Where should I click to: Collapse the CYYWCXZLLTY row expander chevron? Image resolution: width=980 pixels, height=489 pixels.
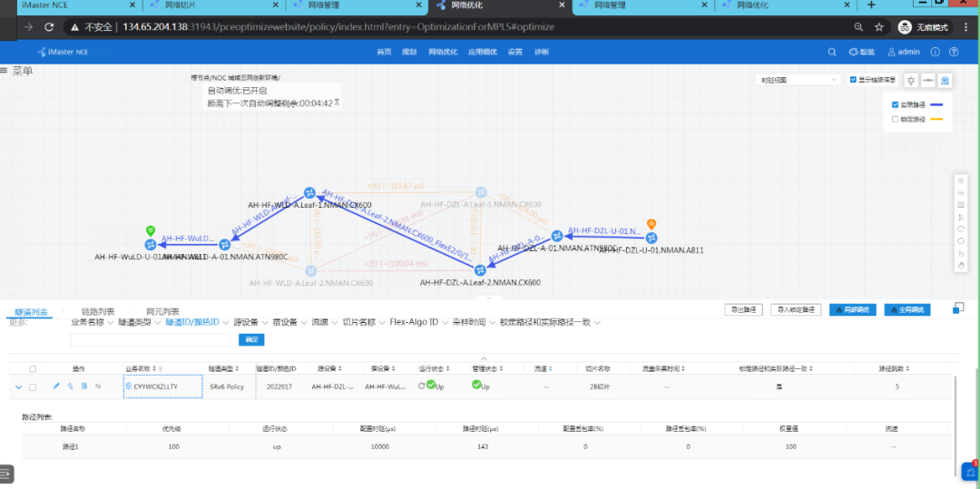[x=18, y=386]
